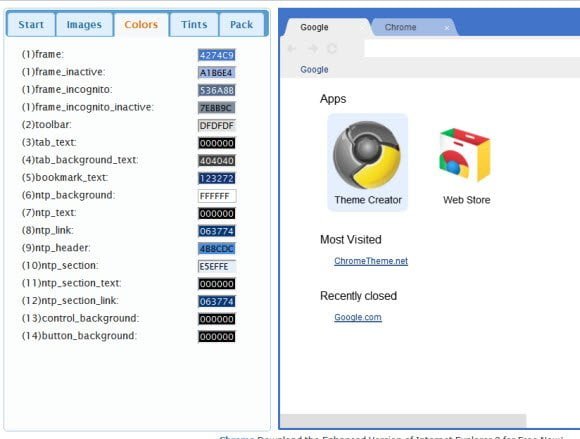Click the preview forward arrow icon
The image size is (580, 439).
(313, 48)
